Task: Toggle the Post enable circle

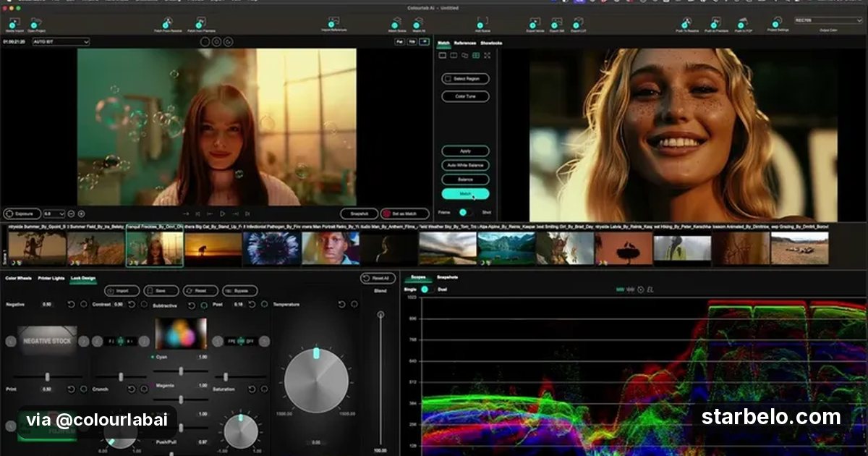Action: pos(263,305)
